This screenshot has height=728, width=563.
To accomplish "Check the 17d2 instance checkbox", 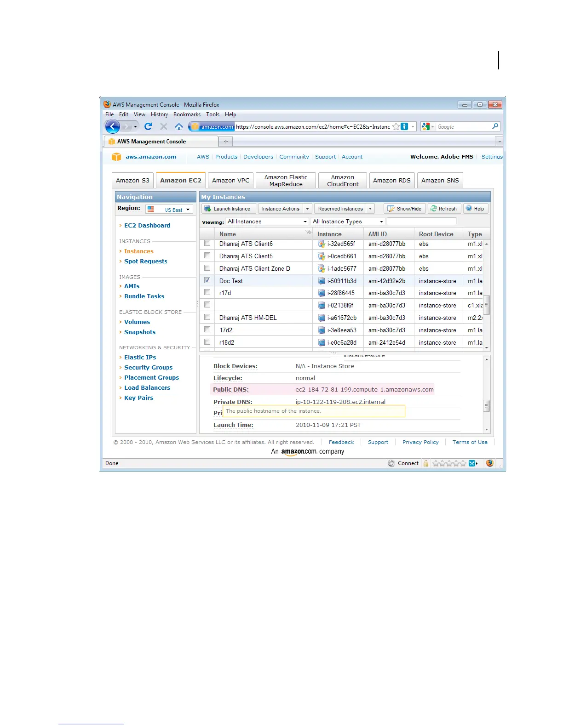I will pyautogui.click(x=207, y=330).
